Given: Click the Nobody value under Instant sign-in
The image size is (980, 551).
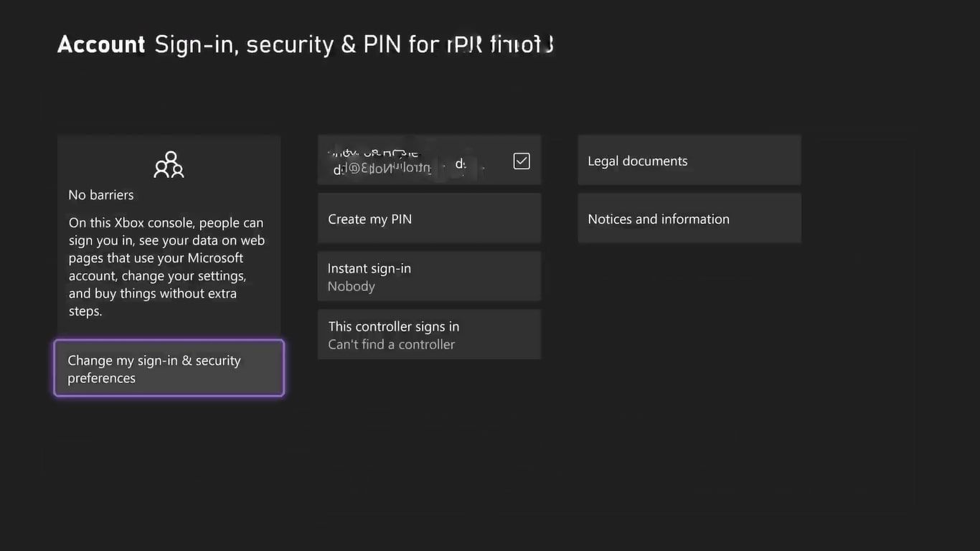Looking at the screenshot, I should [352, 286].
